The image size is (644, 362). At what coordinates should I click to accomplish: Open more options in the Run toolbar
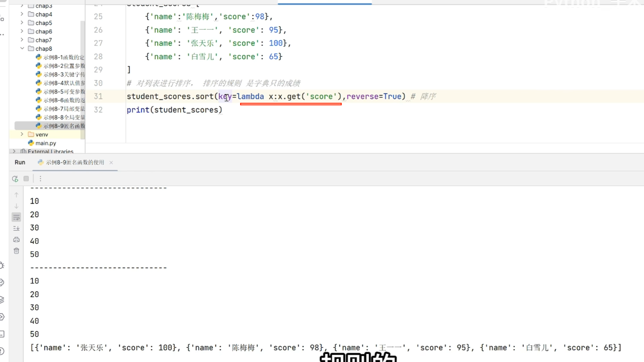click(40, 179)
